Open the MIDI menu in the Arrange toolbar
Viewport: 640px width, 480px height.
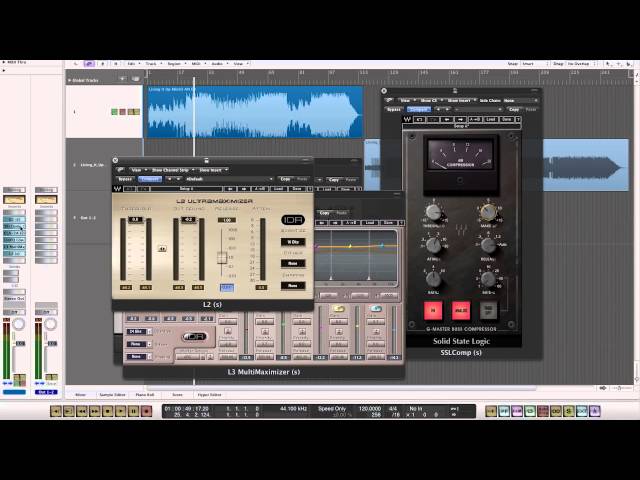[198, 64]
